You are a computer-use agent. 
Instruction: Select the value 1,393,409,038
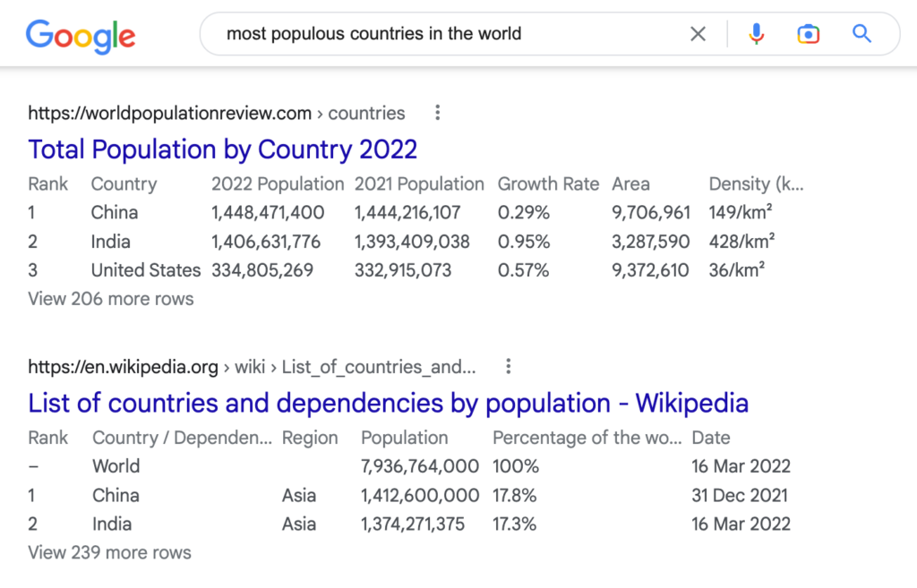[x=412, y=242]
